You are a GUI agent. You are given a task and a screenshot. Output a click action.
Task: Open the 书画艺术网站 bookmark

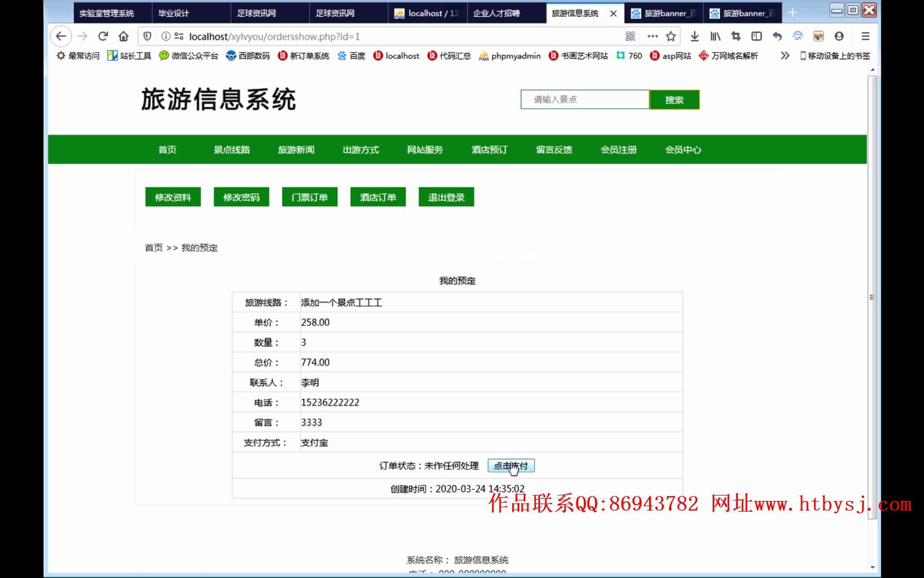[579, 56]
